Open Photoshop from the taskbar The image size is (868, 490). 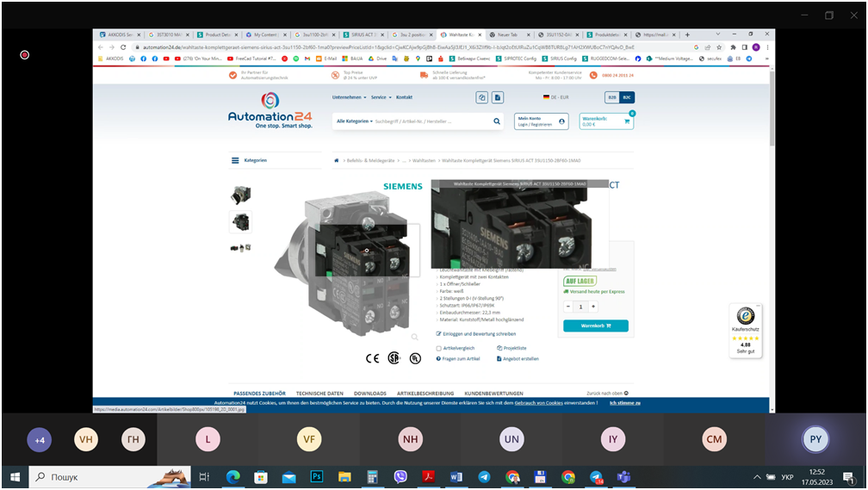316,476
